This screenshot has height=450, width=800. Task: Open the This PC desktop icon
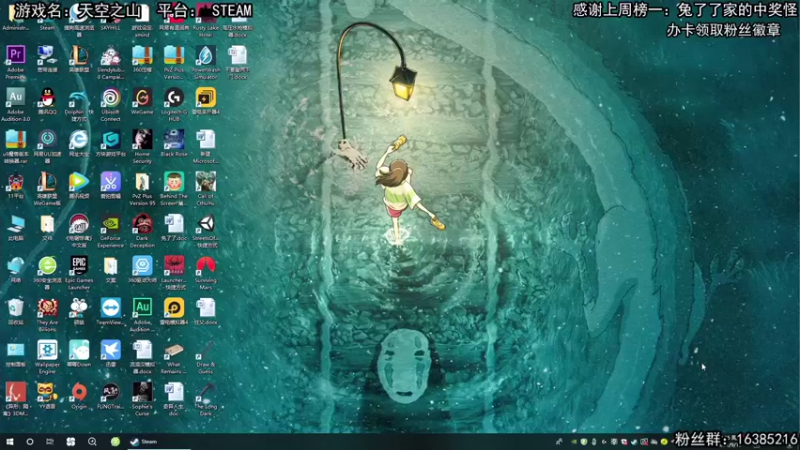click(16, 223)
